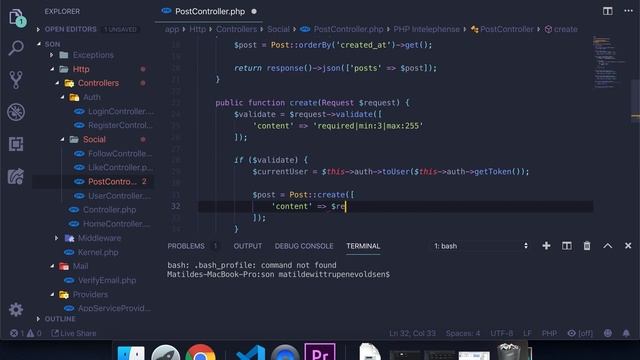Image resolution: width=640 pixels, height=360 pixels.
Task: Open the feedback smiley in status bar
Action: point(608,333)
